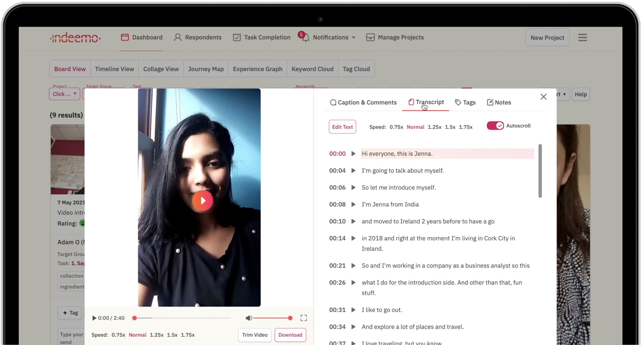Enter fullscreen mode for the video
644x345 pixels.
coord(304,318)
